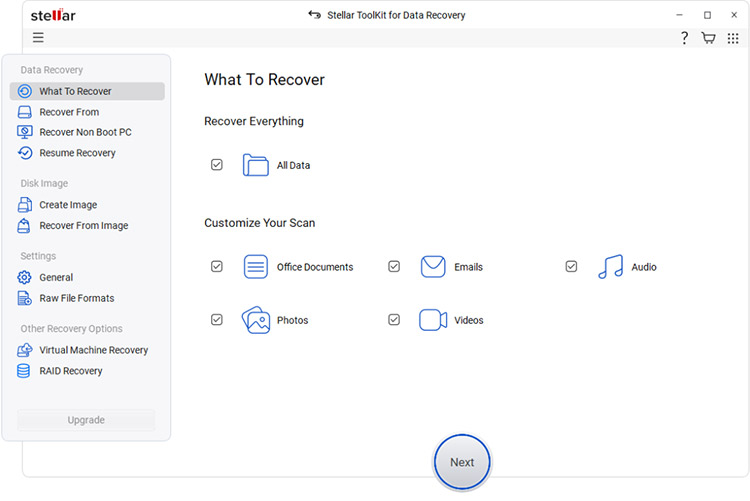
Task: Open Recover Non Boot PC option
Action: (x=87, y=132)
